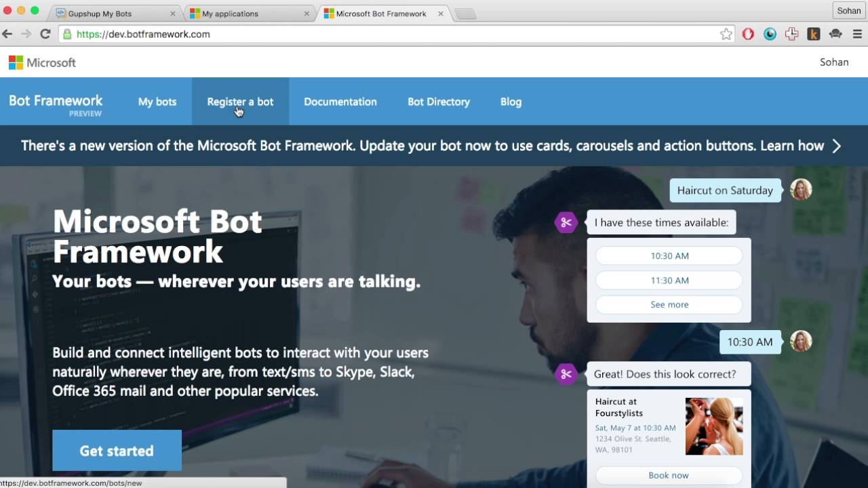This screenshot has height=488, width=868.
Task: Click purple scissors avatar beside 'Great! Does this look correct?'
Action: (566, 374)
